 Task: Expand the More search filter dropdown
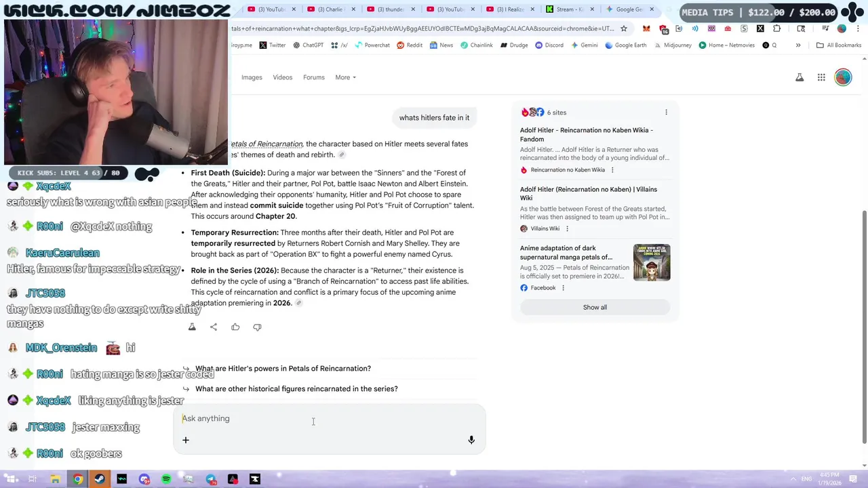tap(345, 77)
